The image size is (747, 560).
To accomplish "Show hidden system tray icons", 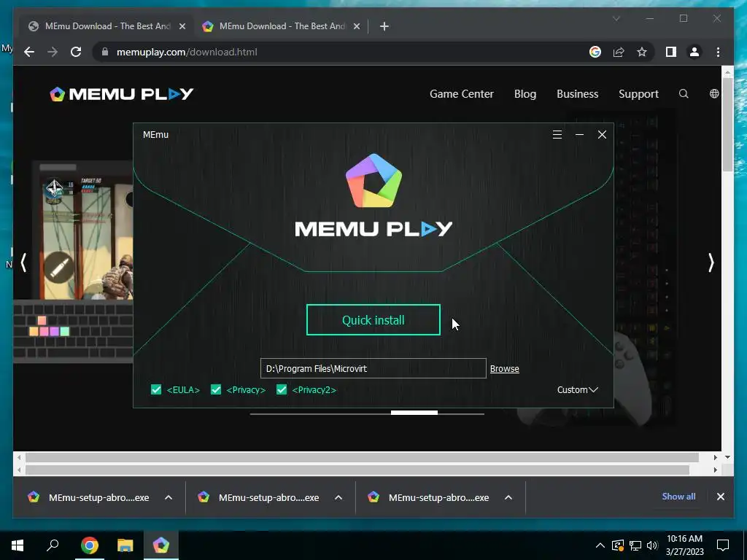I will coord(600,545).
